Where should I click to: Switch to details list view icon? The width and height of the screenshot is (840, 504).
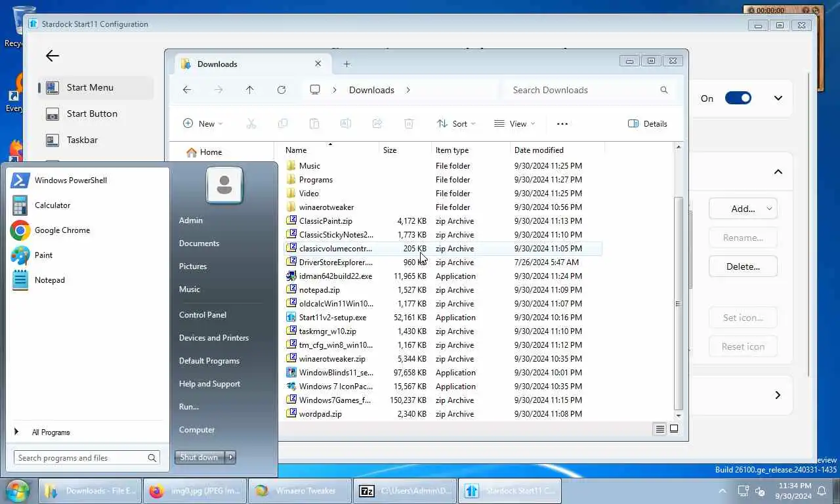click(x=660, y=429)
